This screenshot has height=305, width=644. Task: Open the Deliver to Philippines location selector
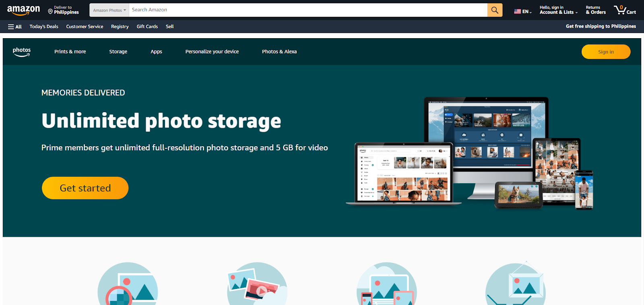64,10
